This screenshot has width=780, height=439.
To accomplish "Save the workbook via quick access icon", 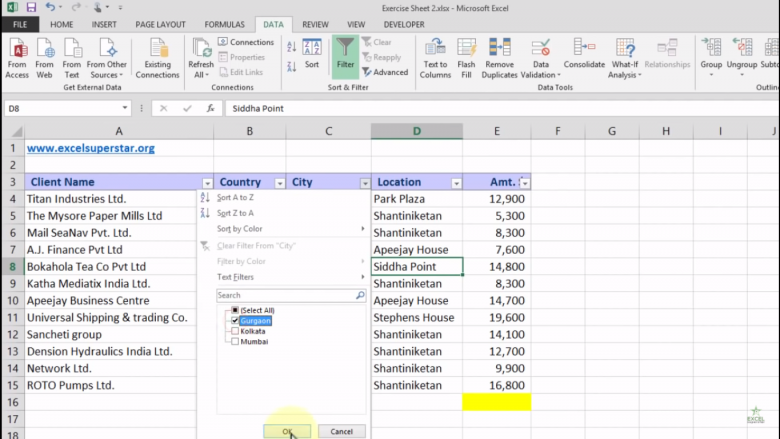I will [31, 7].
